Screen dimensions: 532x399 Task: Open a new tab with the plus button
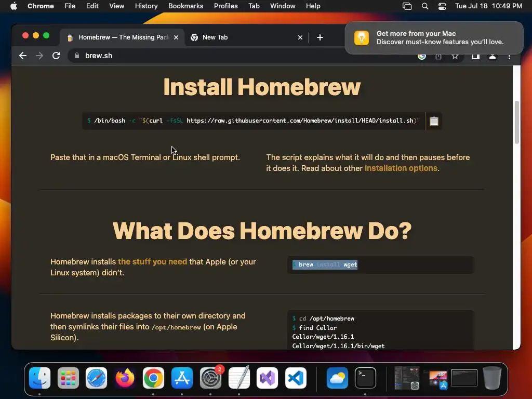click(x=320, y=37)
